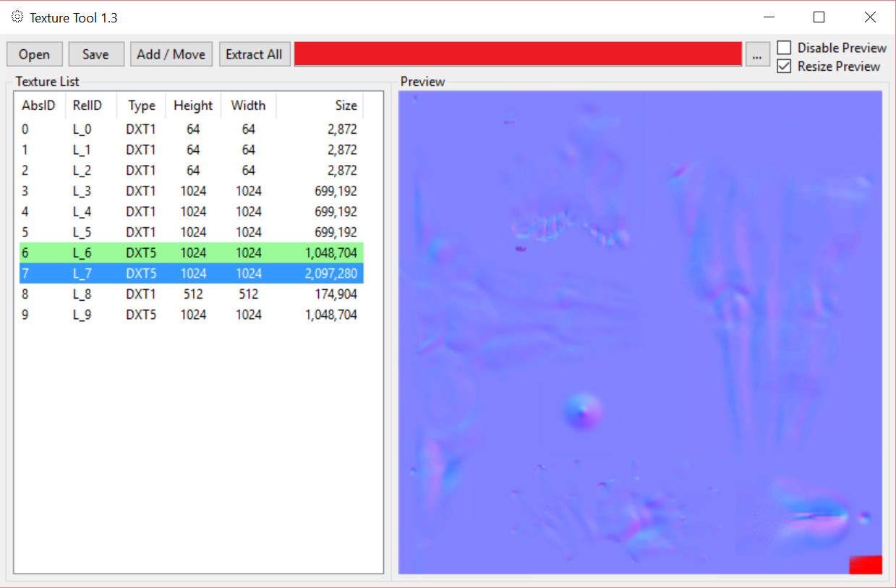This screenshot has width=896, height=588.
Task: Select the green highlighted L_6 row
Action: pyautogui.click(x=188, y=253)
